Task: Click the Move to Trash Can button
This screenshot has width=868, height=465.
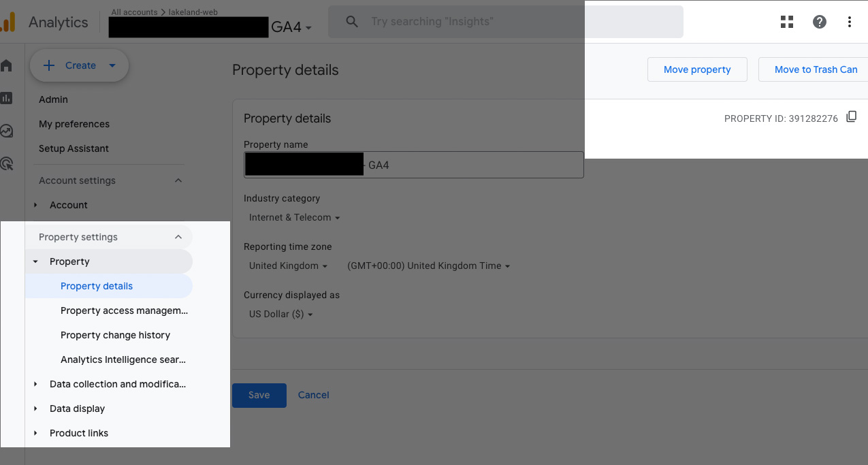Action: click(816, 69)
